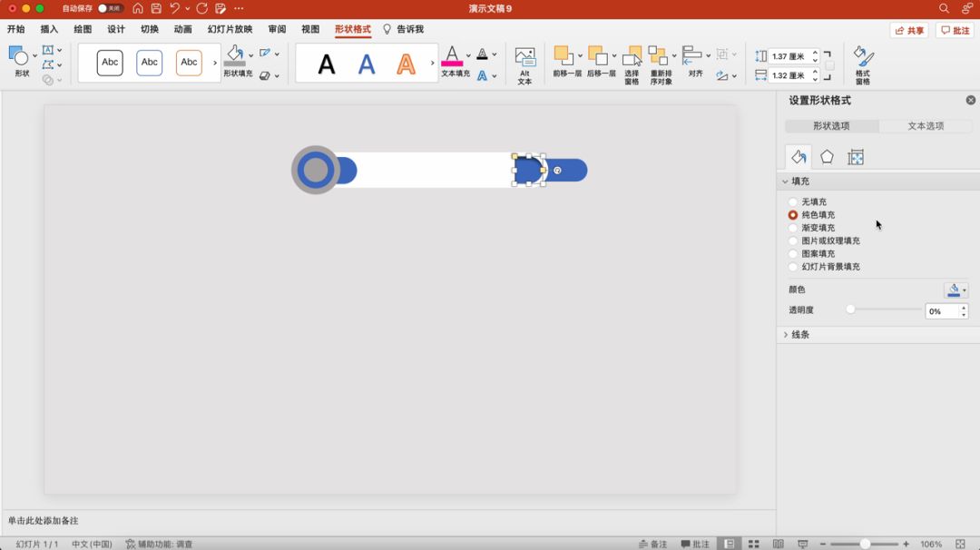Select the Solid Fill radio option
This screenshot has width=980, height=550.
792,215
